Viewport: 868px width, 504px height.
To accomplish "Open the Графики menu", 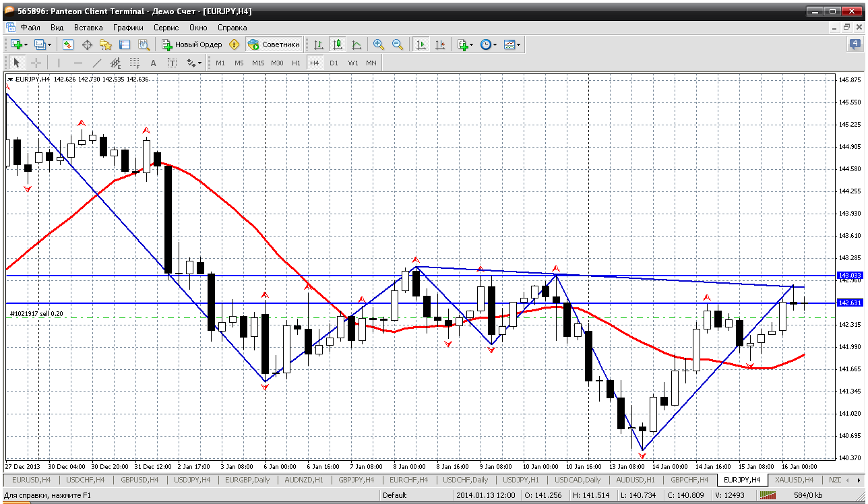I will 128,28.
